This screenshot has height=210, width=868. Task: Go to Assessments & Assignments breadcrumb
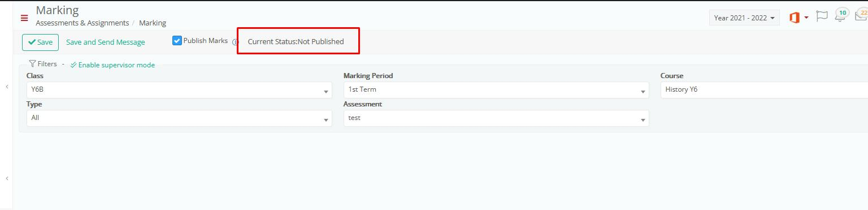coord(83,23)
